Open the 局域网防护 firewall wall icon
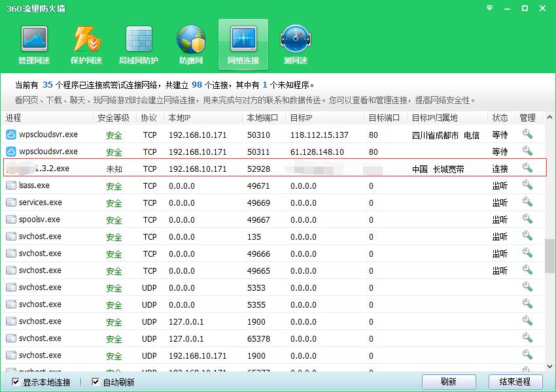 click(x=139, y=44)
